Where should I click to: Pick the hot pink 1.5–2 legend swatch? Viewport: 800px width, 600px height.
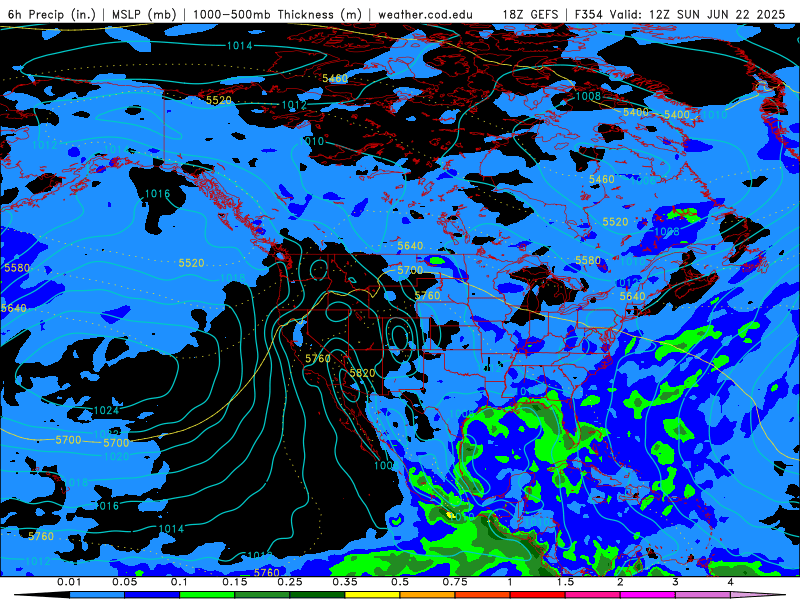coord(593,595)
